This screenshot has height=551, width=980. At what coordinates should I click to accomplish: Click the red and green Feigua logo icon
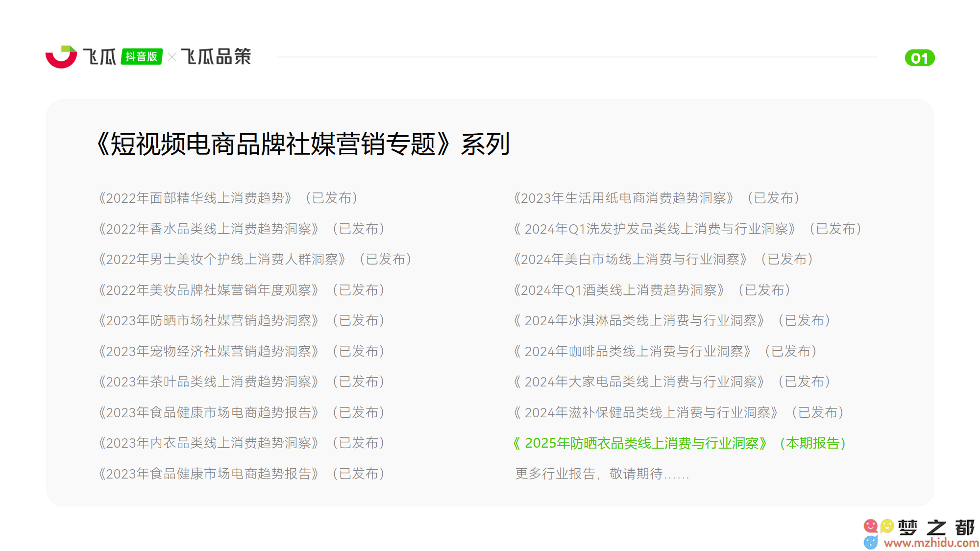(61, 57)
